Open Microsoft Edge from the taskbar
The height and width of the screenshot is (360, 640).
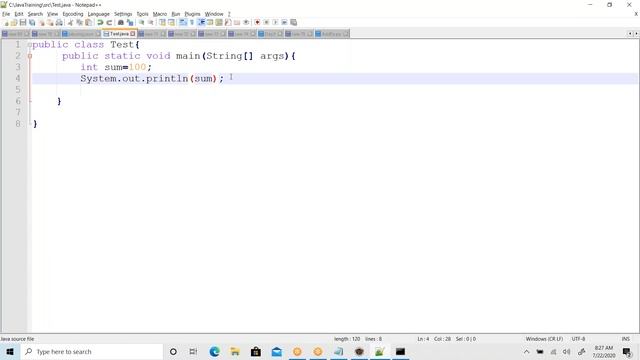[x=214, y=352]
